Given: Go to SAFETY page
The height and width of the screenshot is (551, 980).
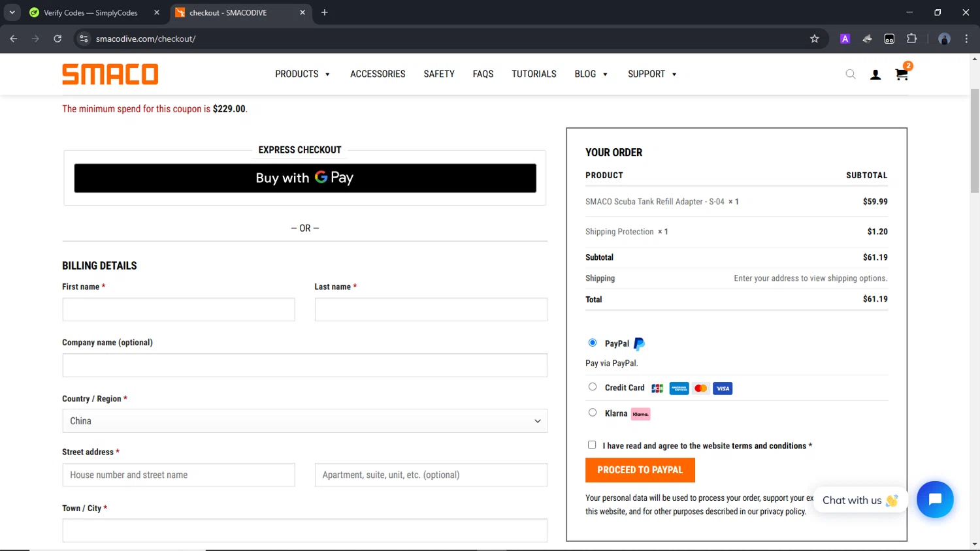Looking at the screenshot, I should click(439, 74).
